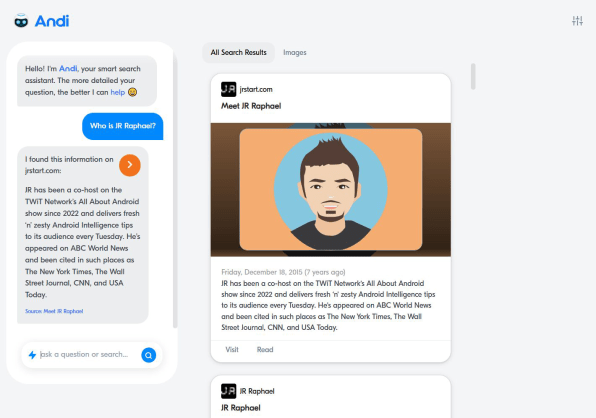Click the blue search magnifier button
The width and height of the screenshot is (596, 418).
coord(149,355)
